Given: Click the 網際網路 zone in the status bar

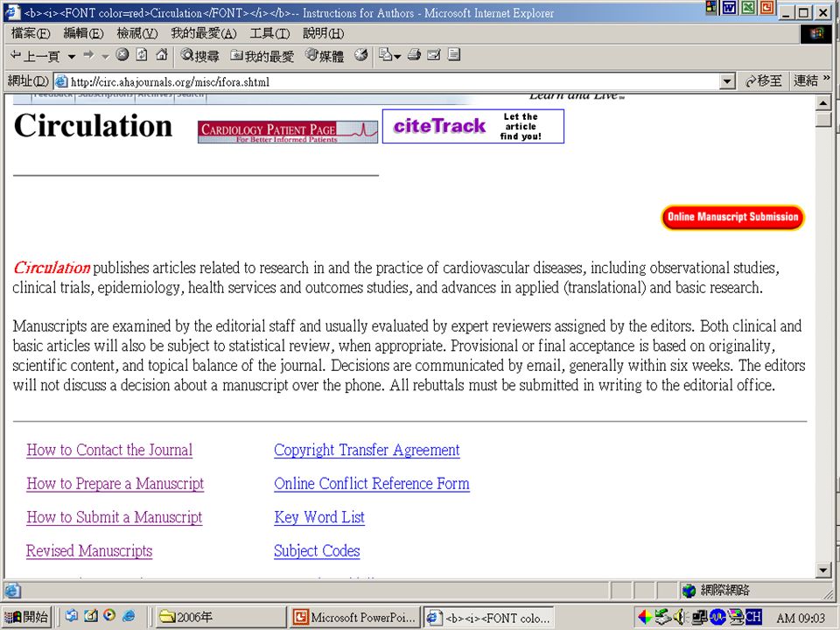Looking at the screenshot, I should point(717,591).
